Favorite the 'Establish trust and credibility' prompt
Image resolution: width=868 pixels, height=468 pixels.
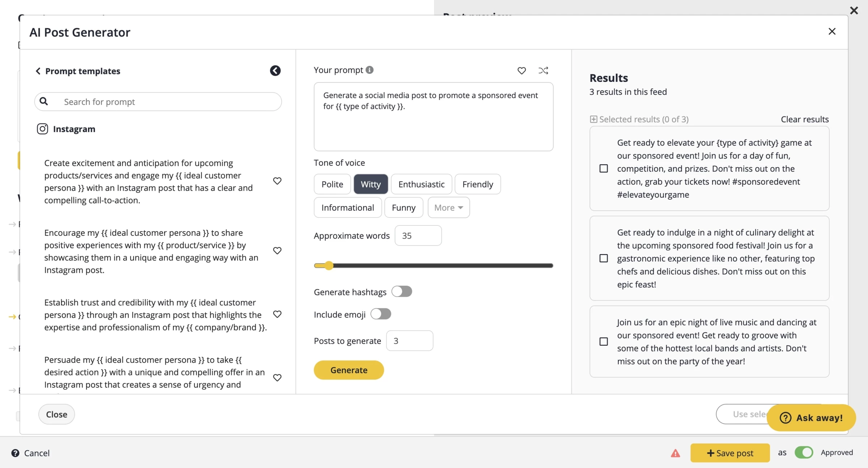(x=277, y=314)
